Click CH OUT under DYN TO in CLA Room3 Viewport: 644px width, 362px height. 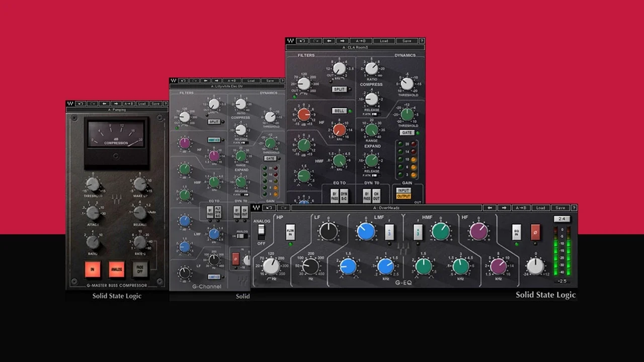coord(377,196)
